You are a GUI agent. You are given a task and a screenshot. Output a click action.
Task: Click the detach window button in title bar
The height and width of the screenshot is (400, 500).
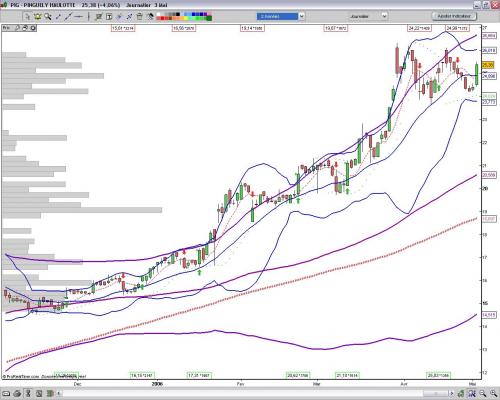coord(485,5)
